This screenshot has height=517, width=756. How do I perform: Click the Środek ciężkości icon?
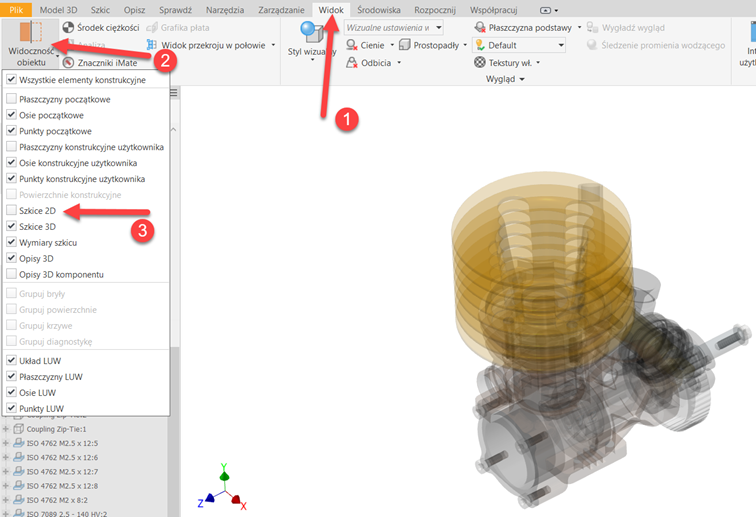[68, 27]
